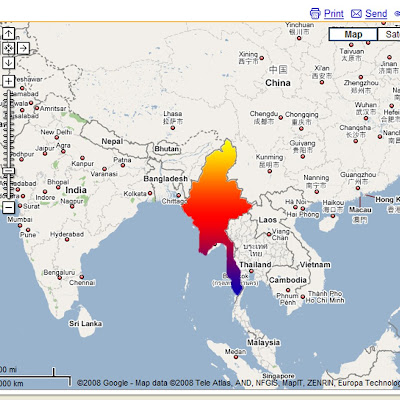The width and height of the screenshot is (400, 400).
Task: Click the Sri Lanka label
Action: point(86,324)
